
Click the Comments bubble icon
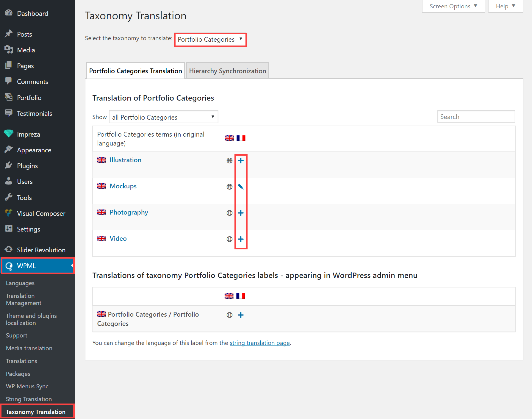[x=9, y=81]
